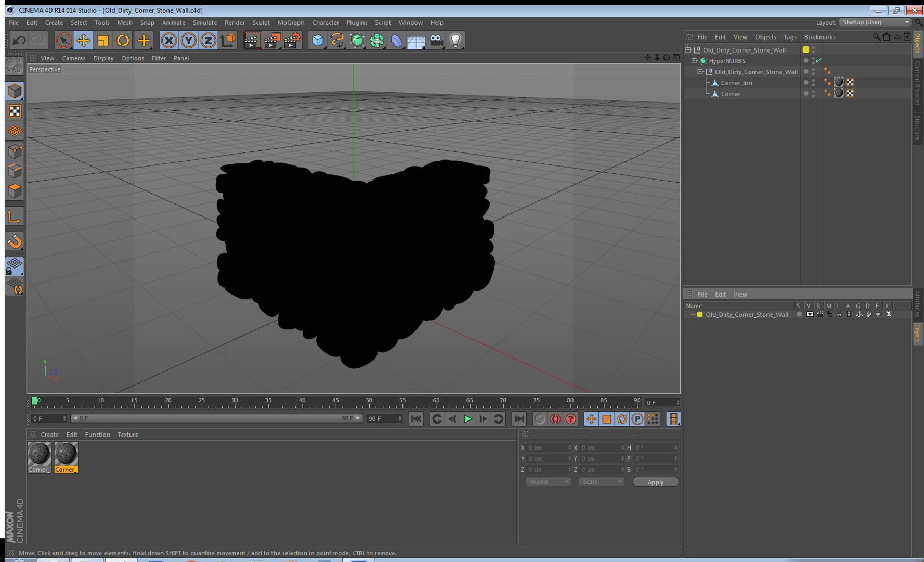Viewport: 924px width, 562px height.
Task: Select the Rotate tool
Action: (123, 40)
